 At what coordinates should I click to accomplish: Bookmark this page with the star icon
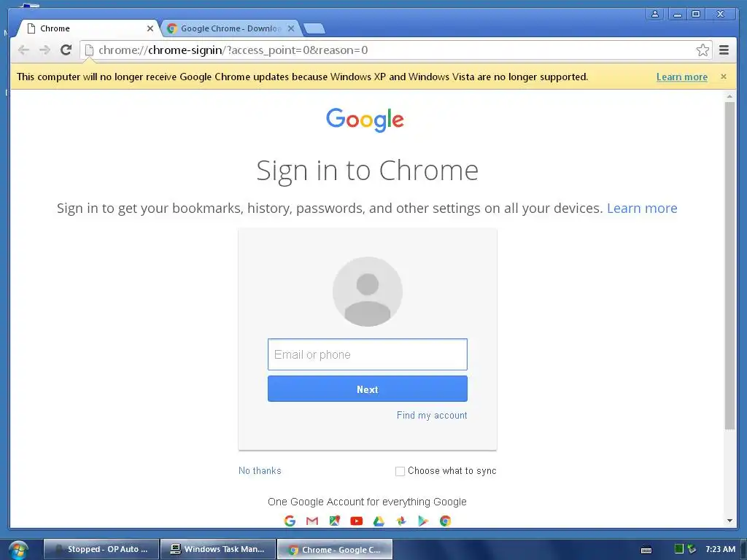point(703,50)
